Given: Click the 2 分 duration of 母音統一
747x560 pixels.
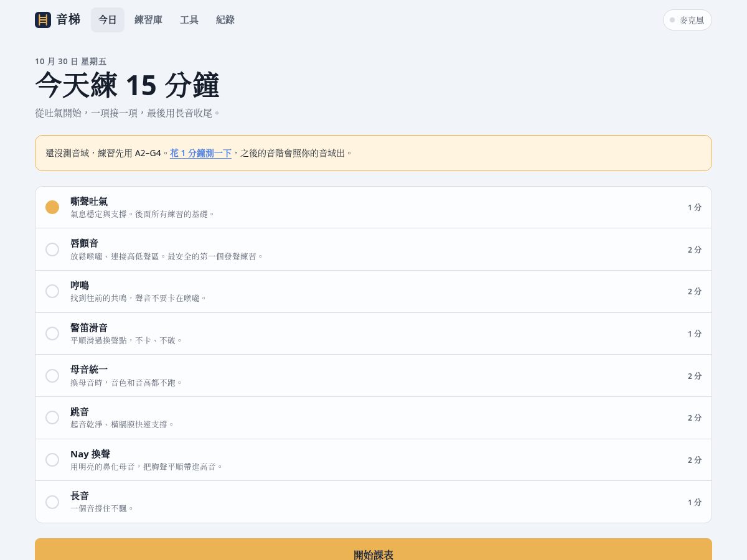Looking at the screenshot, I should tap(695, 376).
